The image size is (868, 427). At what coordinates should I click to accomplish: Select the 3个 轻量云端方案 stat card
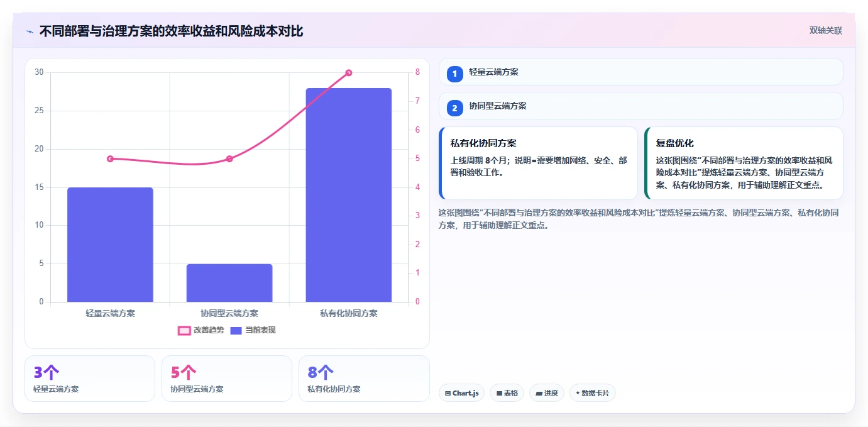tap(90, 379)
